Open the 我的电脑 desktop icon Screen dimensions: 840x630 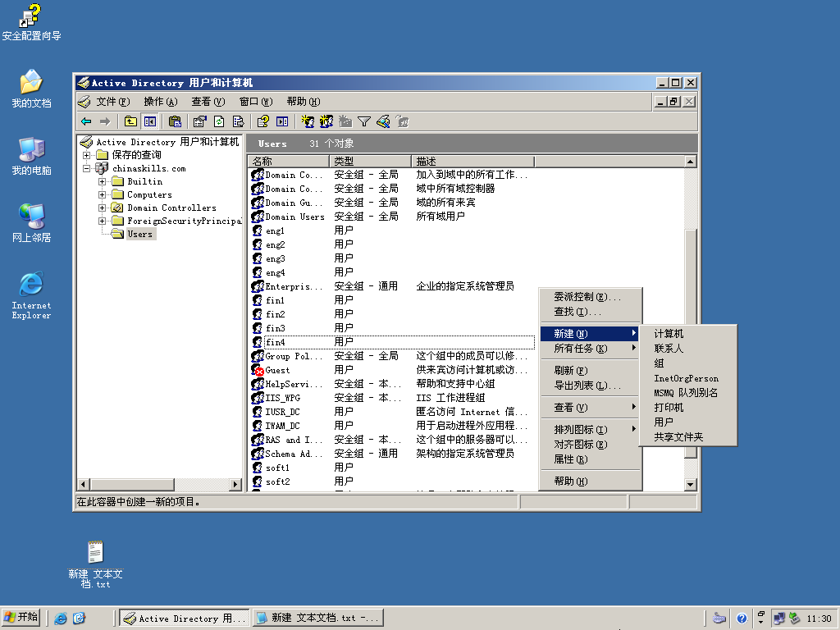coord(31,156)
